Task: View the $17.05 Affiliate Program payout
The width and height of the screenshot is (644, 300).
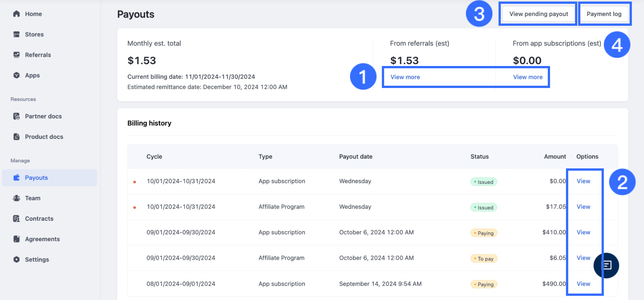Action: [583, 207]
